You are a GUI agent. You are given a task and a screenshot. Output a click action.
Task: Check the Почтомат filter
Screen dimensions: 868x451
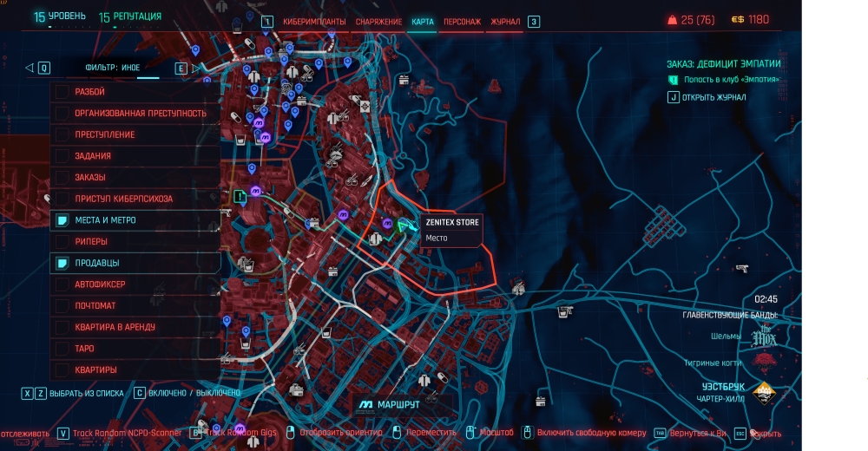(x=62, y=305)
